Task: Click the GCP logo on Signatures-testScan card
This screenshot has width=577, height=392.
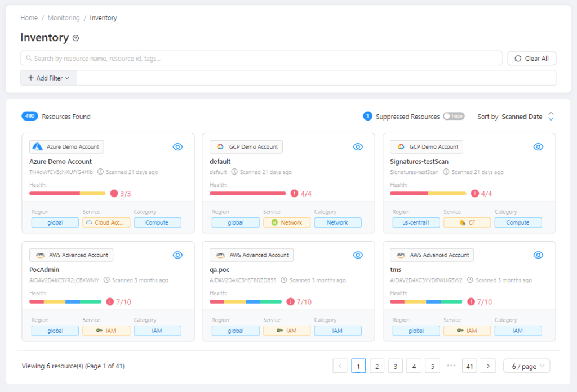Action: 401,147
